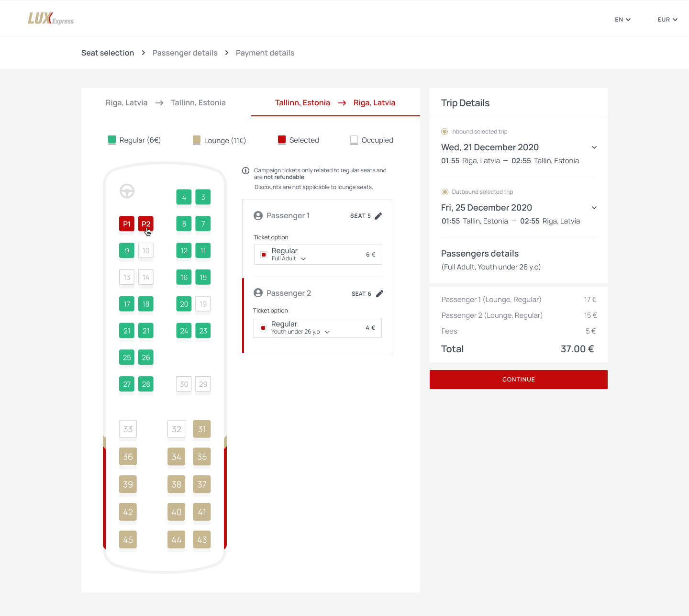Select regular seat 4 on the bus
Screen dimensions: 689x616
point(184,197)
